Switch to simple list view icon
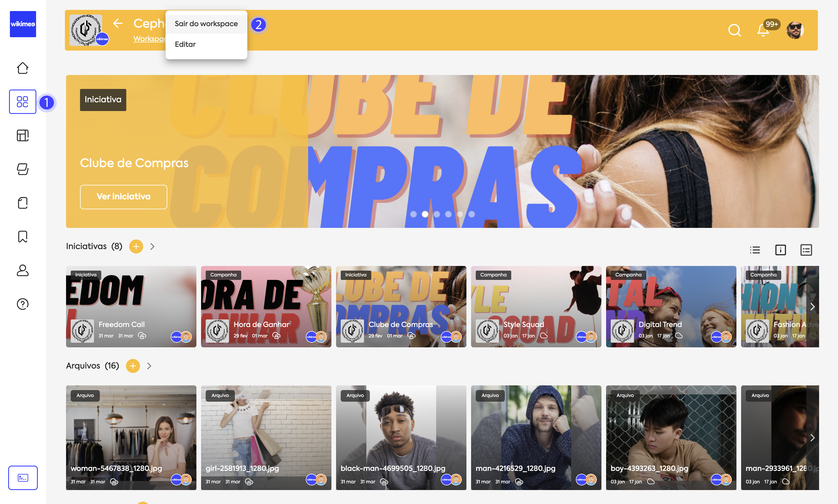838x504 pixels. (x=755, y=250)
